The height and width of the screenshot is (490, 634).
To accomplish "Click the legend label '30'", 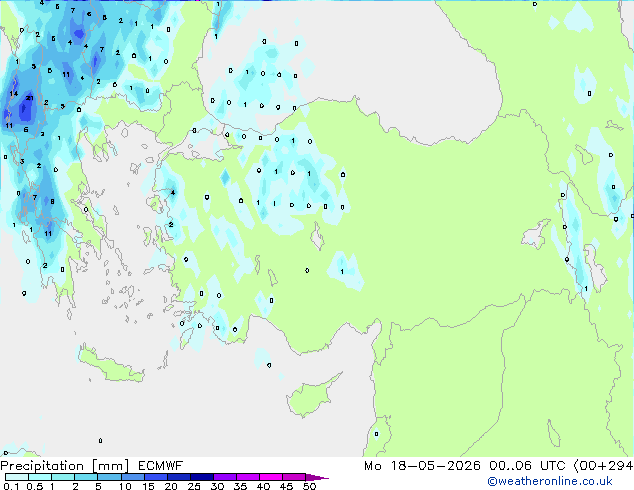I will [217, 486].
